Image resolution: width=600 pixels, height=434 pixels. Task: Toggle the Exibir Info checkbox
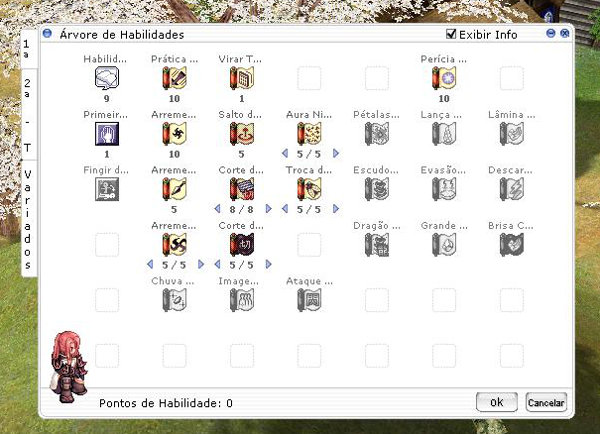[x=451, y=34]
